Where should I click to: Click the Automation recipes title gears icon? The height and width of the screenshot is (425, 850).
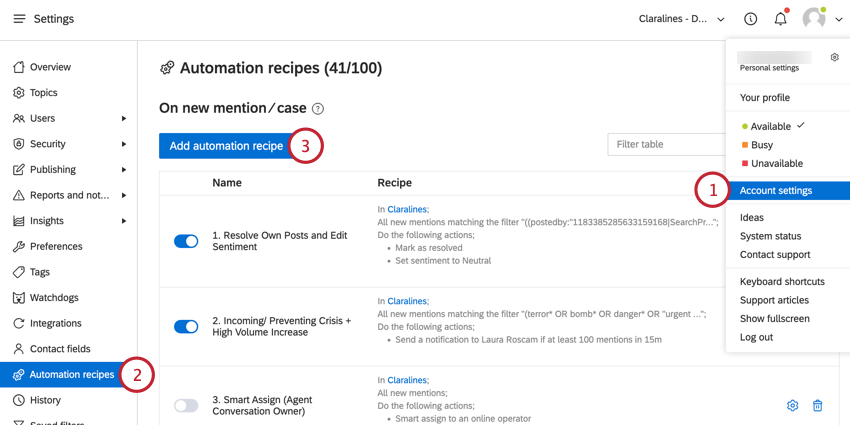pos(167,68)
